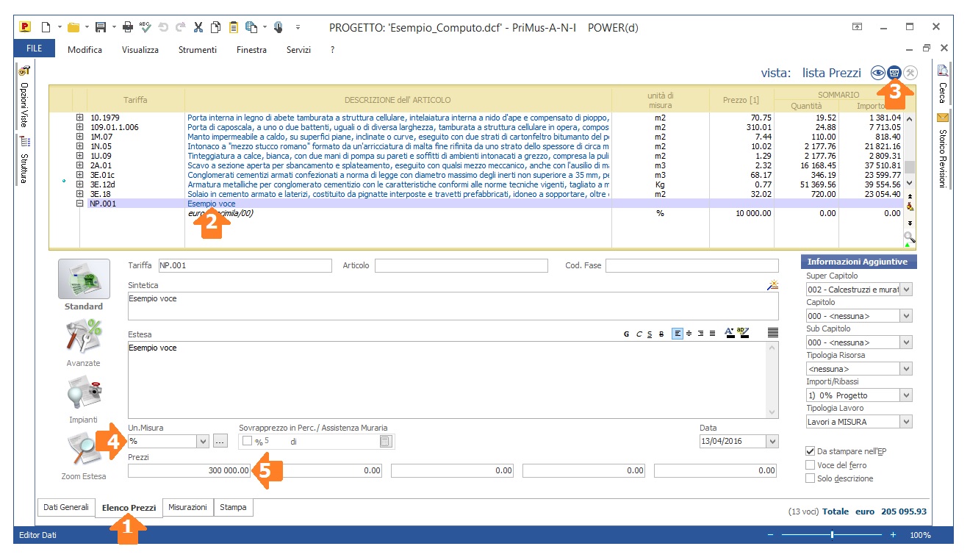The height and width of the screenshot is (560, 970).
Task: Click the eye view icon near lista Prezzi
Action: 877,73
